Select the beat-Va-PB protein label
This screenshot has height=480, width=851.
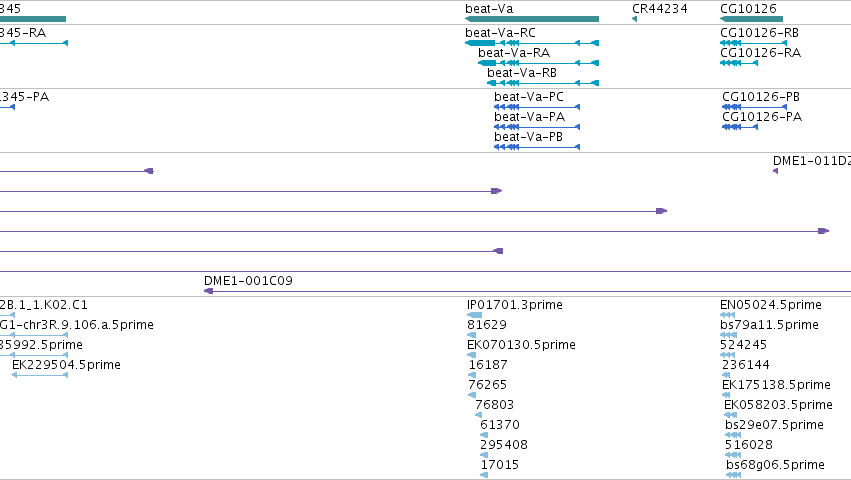pyautogui.click(x=528, y=137)
